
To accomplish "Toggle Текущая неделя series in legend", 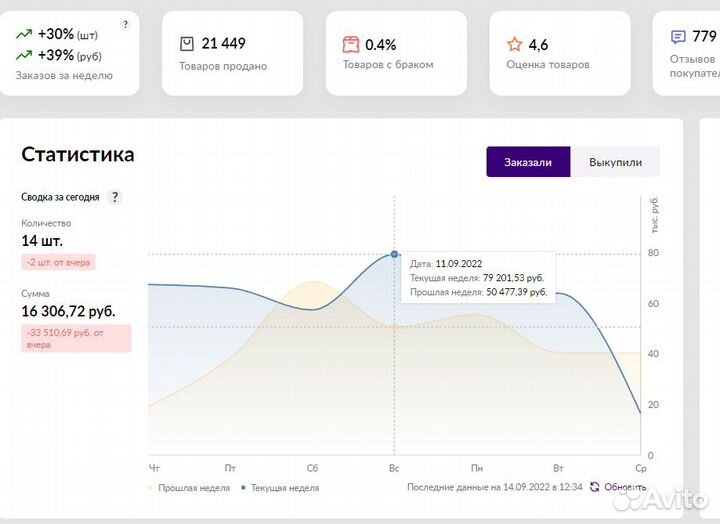I will tap(279, 488).
